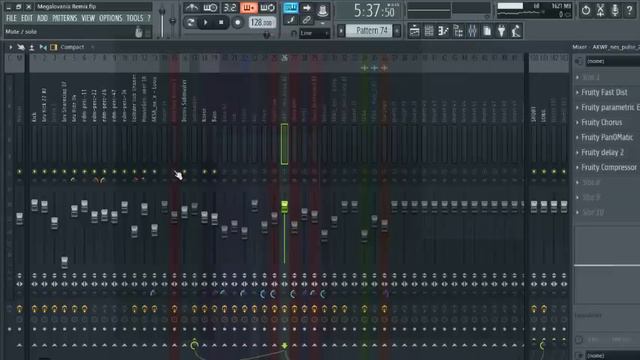Toggle mute LED on rightmost mixer track
The width and height of the screenshot is (640, 360).
tap(564, 172)
